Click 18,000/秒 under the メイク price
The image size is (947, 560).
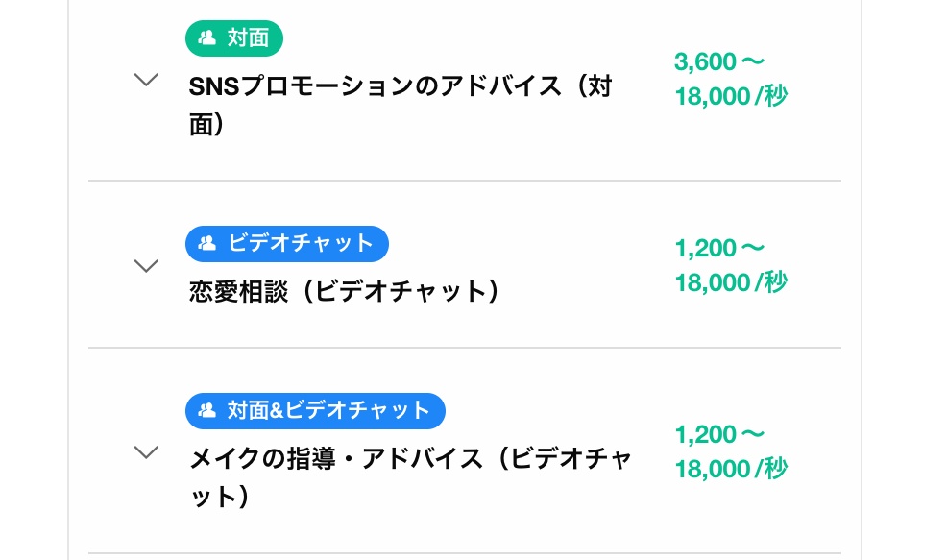pos(731,469)
